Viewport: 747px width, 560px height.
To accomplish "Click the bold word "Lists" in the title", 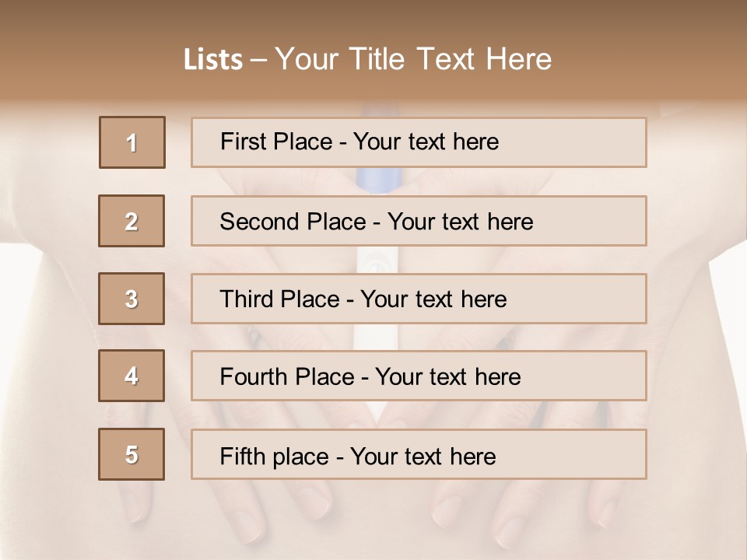I will coord(213,60).
